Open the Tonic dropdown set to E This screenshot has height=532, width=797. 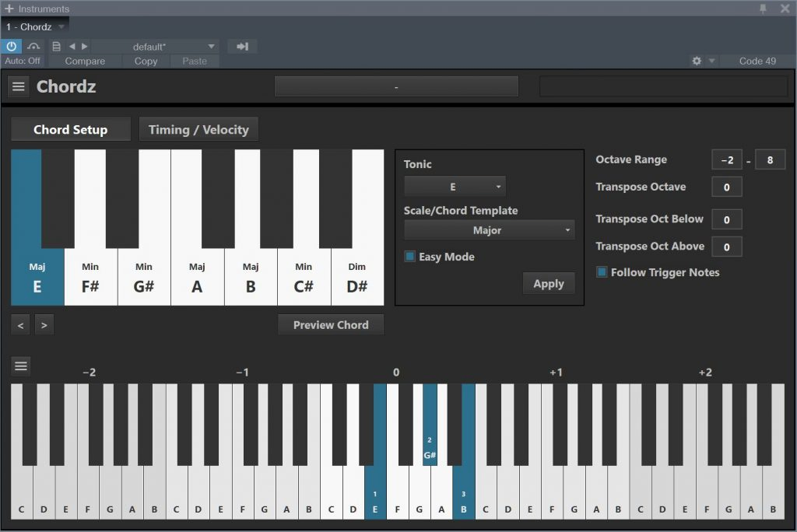click(x=455, y=187)
